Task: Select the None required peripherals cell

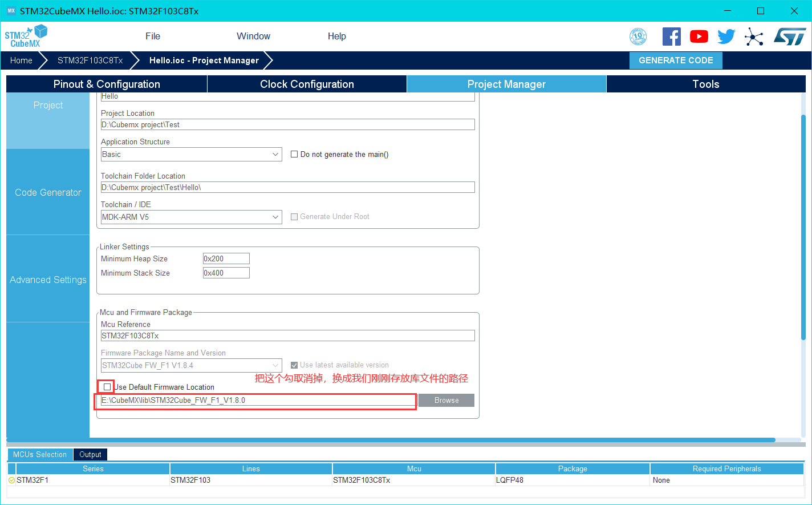Action: [x=726, y=480]
